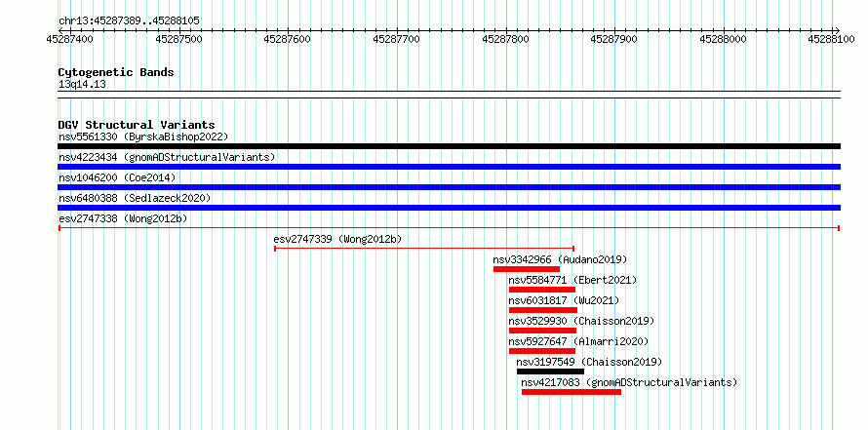Click the 13q14.13 band label
This screenshot has width=868, height=430.
coord(82,85)
